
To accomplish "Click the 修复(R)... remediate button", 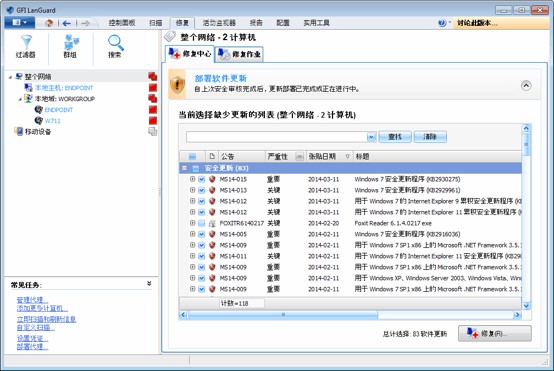I will (495, 334).
